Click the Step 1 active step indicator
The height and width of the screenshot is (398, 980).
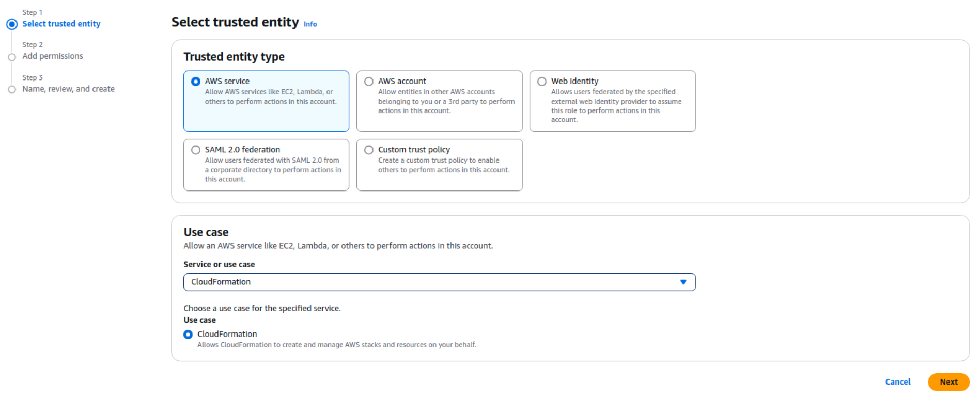[12, 24]
